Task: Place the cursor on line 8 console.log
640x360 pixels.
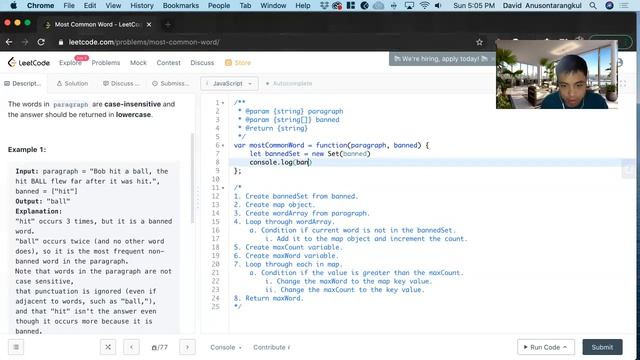Action: (x=280, y=162)
